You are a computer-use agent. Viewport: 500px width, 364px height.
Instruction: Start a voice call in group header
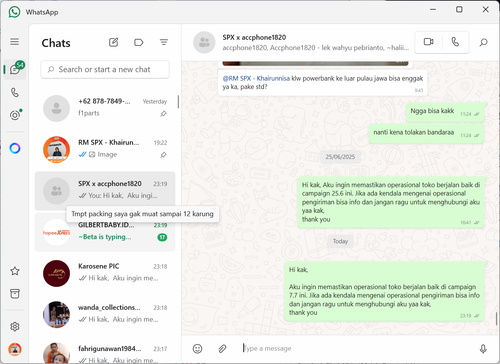(x=455, y=42)
